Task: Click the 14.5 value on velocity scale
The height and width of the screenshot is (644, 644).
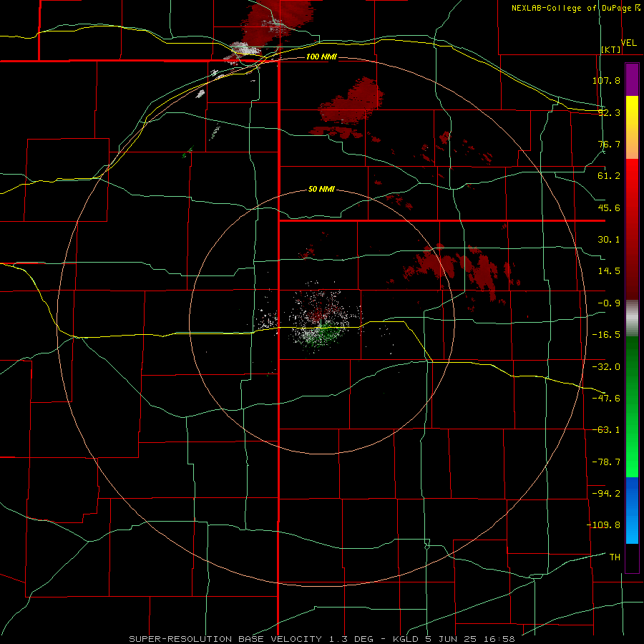Action: pos(609,271)
